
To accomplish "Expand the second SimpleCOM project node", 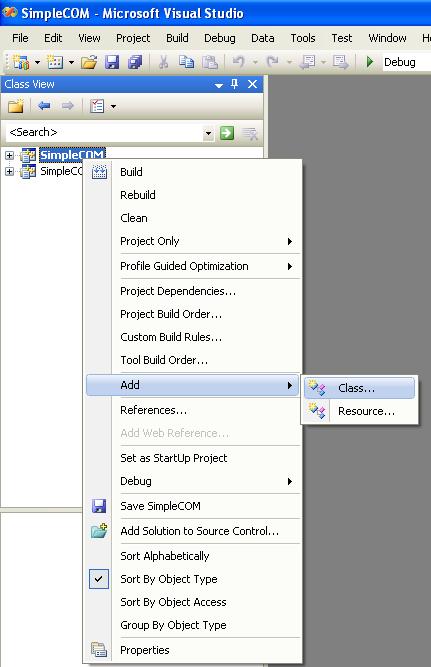I will click(9, 171).
